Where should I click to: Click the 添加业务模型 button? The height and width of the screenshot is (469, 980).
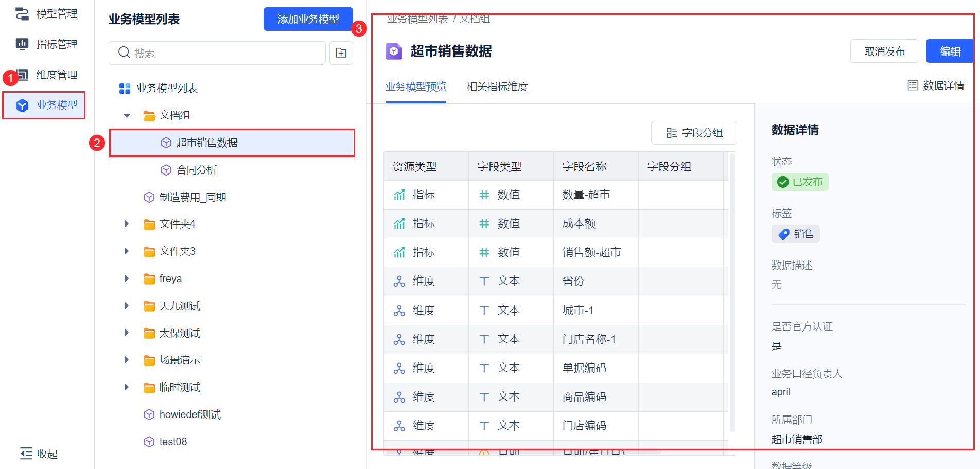click(x=308, y=19)
